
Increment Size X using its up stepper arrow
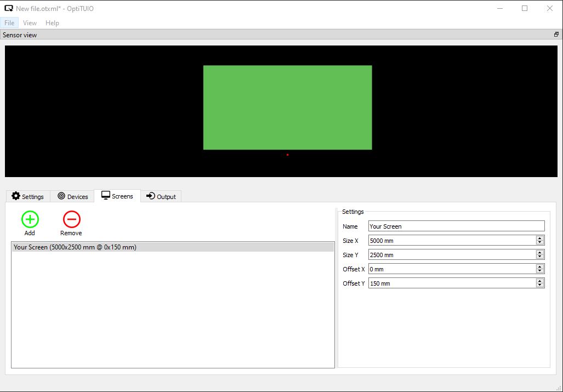coord(541,238)
